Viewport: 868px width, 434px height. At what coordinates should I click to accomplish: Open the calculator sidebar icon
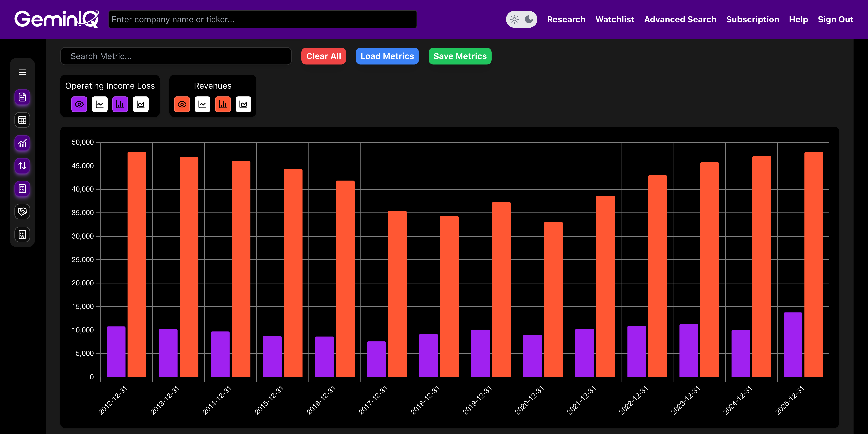tap(22, 189)
